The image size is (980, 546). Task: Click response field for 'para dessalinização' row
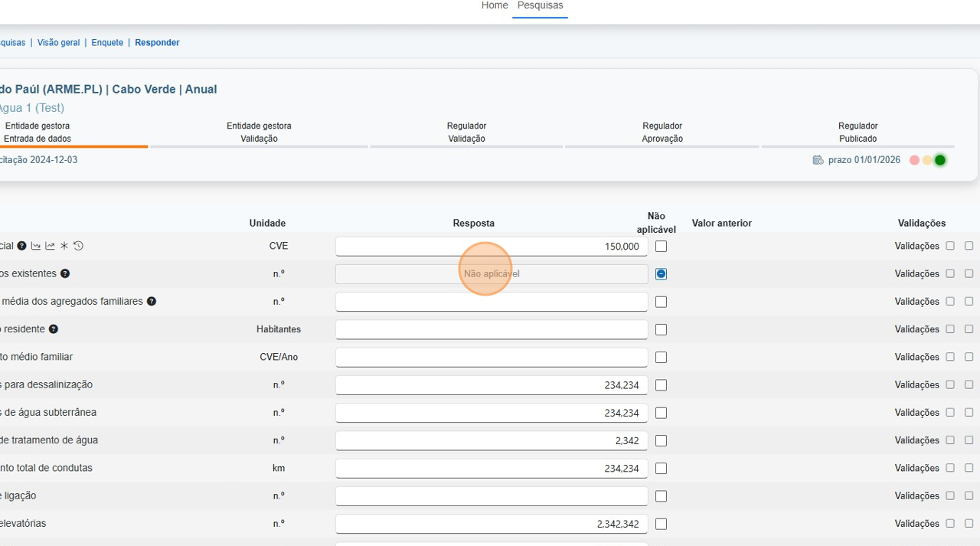[492, 385]
